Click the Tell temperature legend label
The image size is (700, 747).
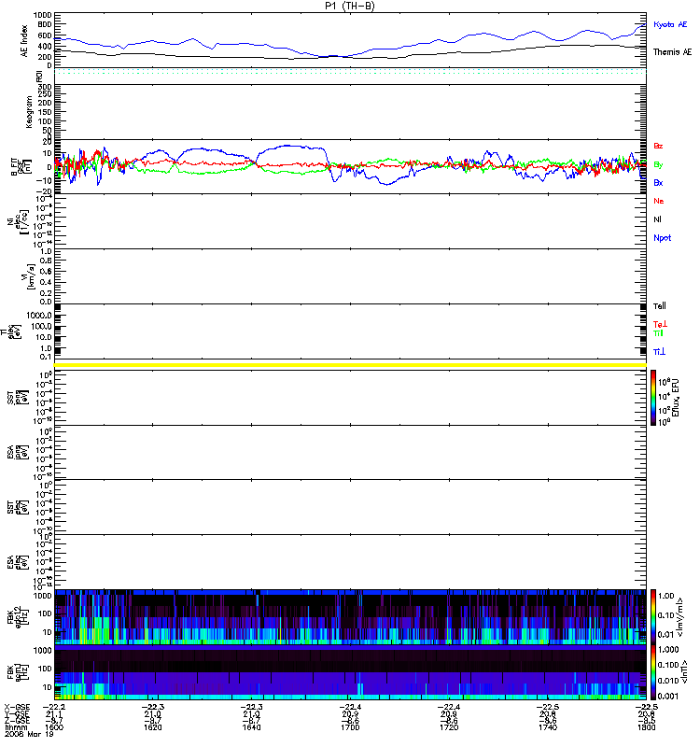click(660, 306)
